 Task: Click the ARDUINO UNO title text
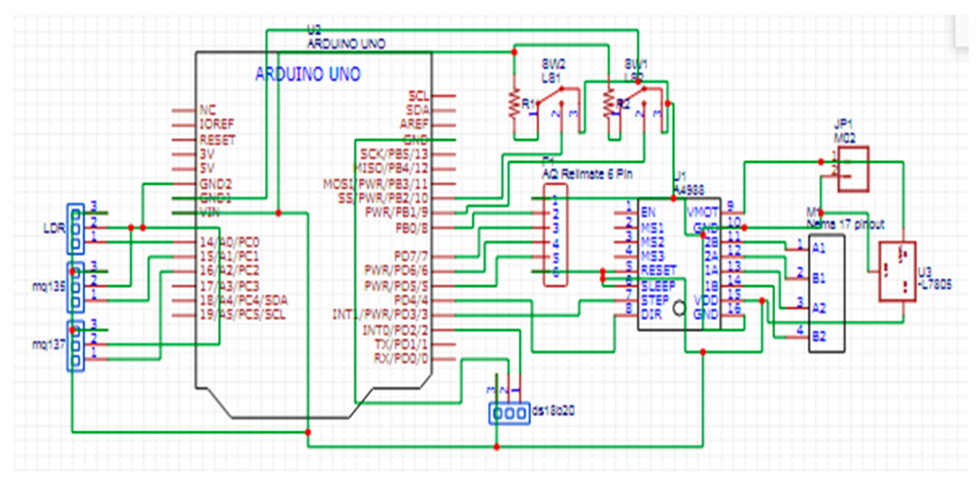pos(308,75)
